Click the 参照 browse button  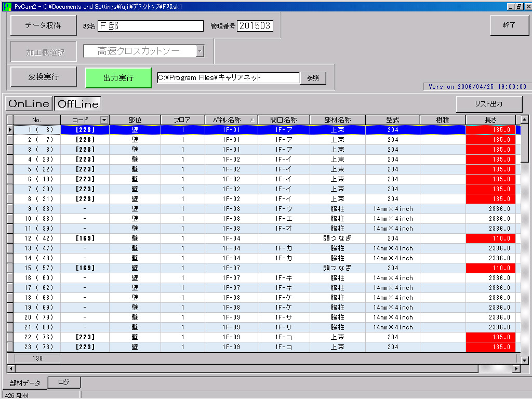tap(313, 77)
